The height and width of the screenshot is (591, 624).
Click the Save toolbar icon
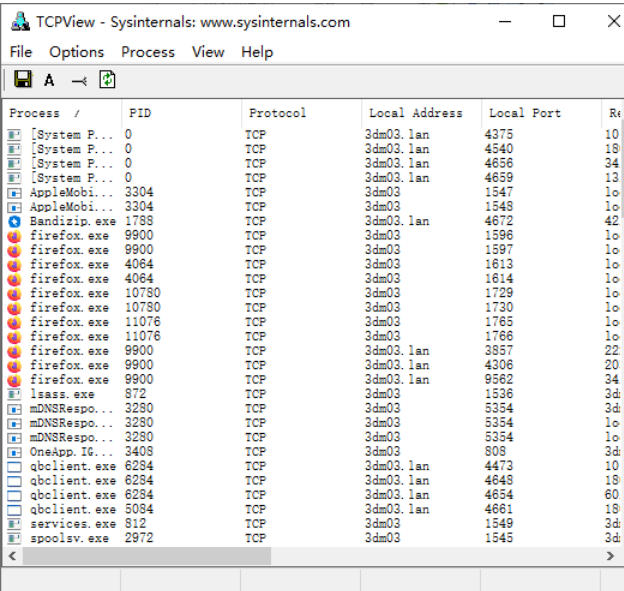point(23,80)
